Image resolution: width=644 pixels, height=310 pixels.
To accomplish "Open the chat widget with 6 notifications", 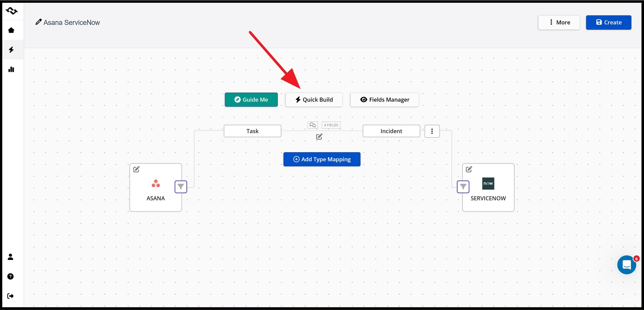I will pyautogui.click(x=627, y=265).
